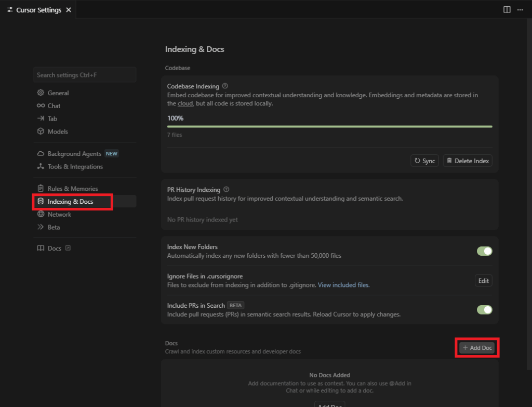Close the Cursor Settings tab

(69, 10)
